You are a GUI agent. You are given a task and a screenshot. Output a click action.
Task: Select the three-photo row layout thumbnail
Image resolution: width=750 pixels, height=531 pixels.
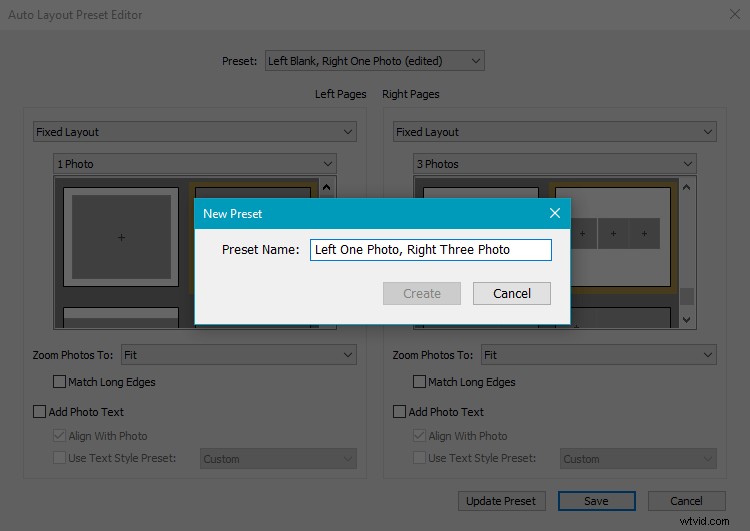pos(620,237)
